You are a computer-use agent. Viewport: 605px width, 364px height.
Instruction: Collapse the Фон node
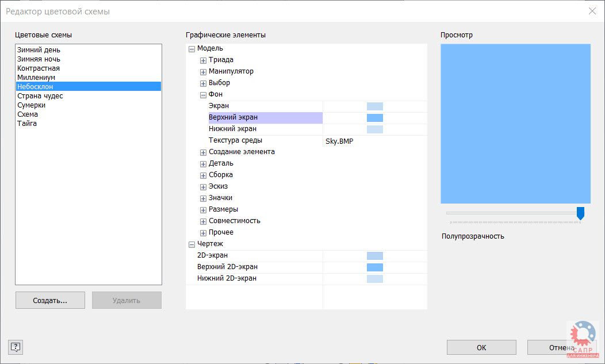coord(204,95)
